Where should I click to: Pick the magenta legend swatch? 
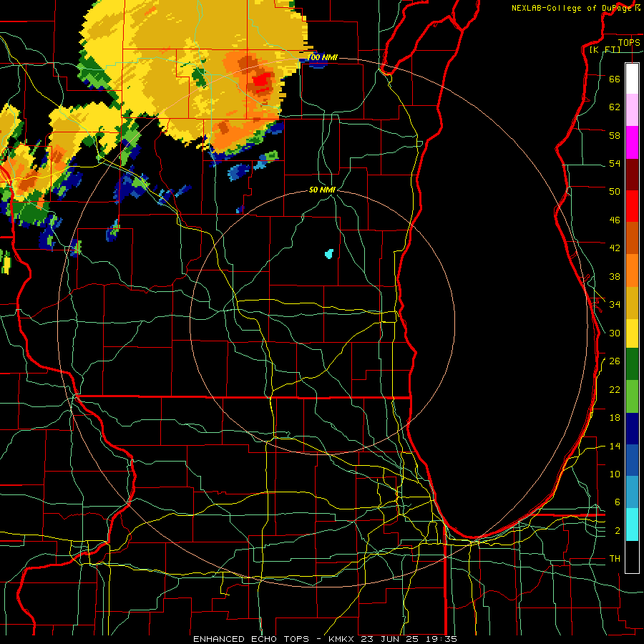pyautogui.click(x=632, y=142)
